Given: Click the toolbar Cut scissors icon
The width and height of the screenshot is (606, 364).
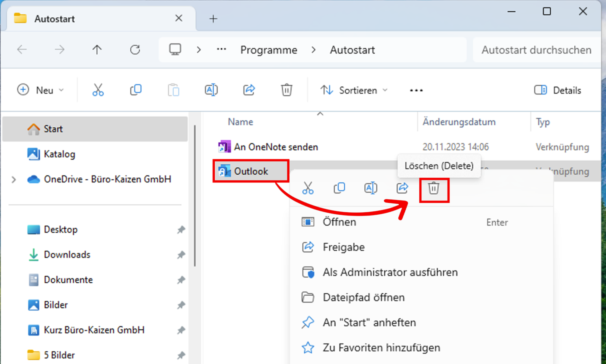Looking at the screenshot, I should pos(98,90).
